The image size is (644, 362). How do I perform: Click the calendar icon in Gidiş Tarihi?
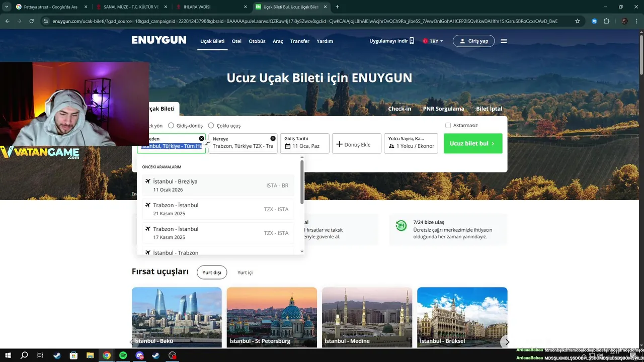coord(288,146)
